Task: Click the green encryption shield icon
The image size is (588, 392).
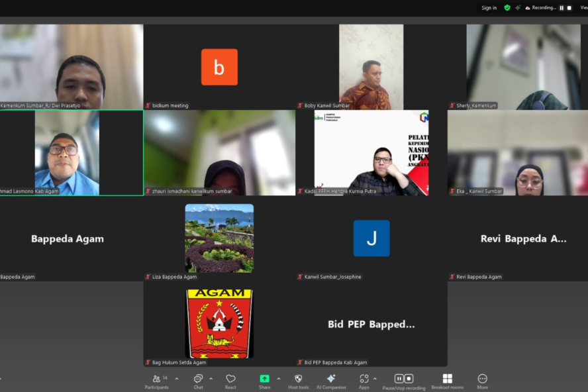Action: (507, 8)
